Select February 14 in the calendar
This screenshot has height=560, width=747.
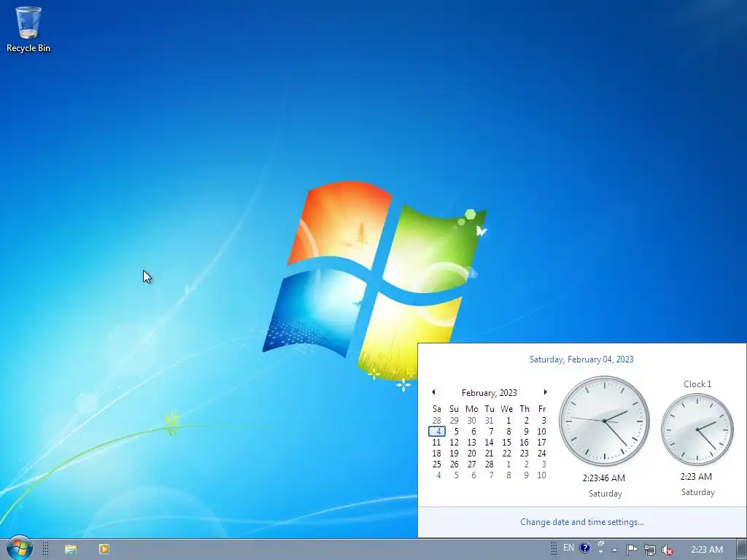click(x=489, y=443)
